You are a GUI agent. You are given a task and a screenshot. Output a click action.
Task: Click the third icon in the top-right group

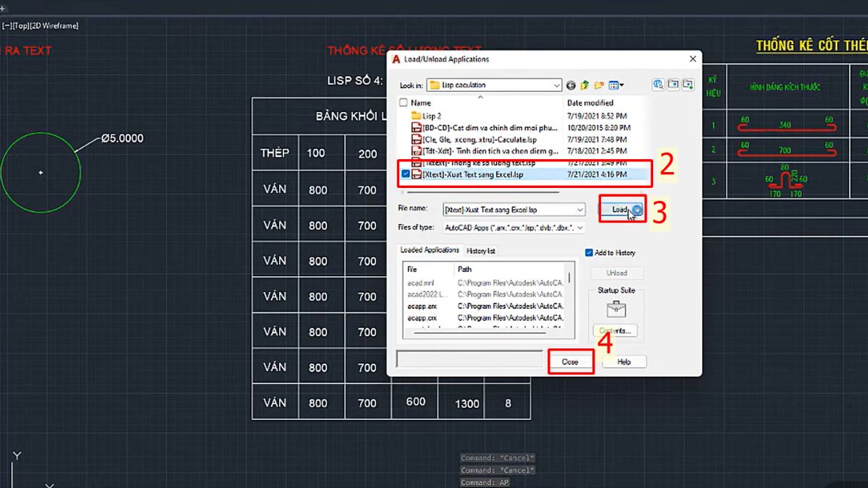689,85
